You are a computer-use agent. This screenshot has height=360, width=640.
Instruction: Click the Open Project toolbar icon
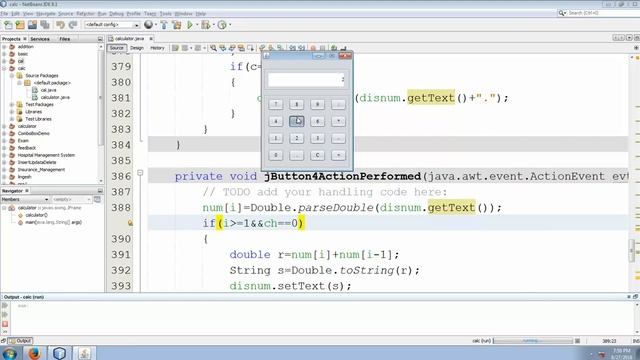coord(32,25)
